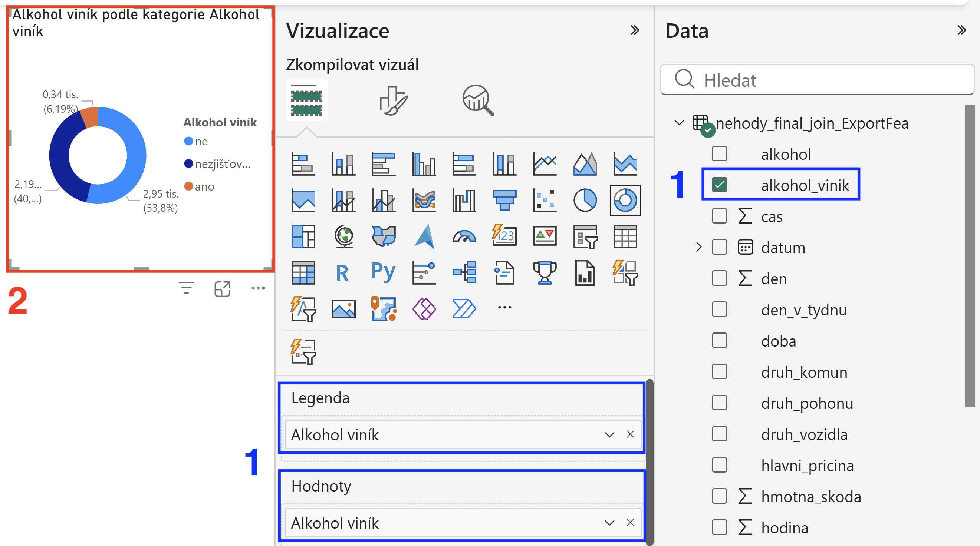Collapse the nehody_final_join_ExportFea table

[679, 122]
